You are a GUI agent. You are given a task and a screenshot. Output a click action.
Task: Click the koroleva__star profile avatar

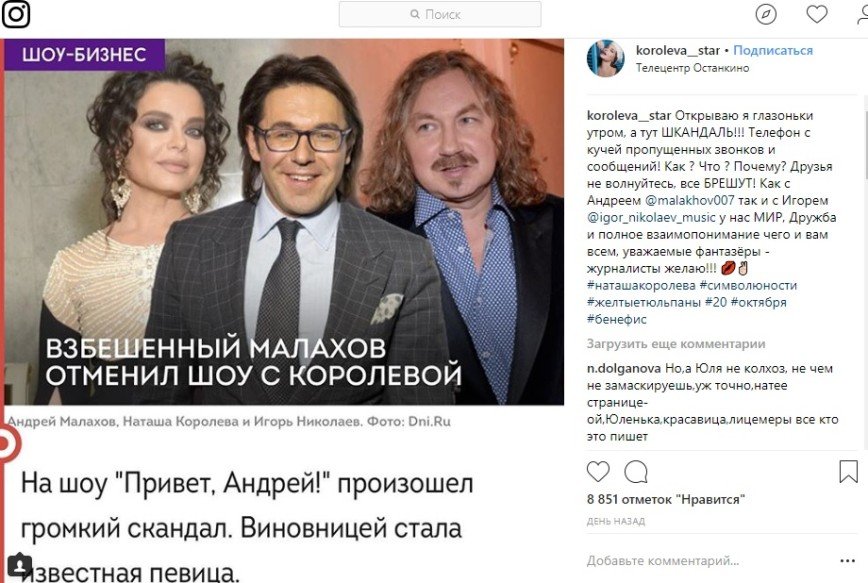tap(605, 58)
